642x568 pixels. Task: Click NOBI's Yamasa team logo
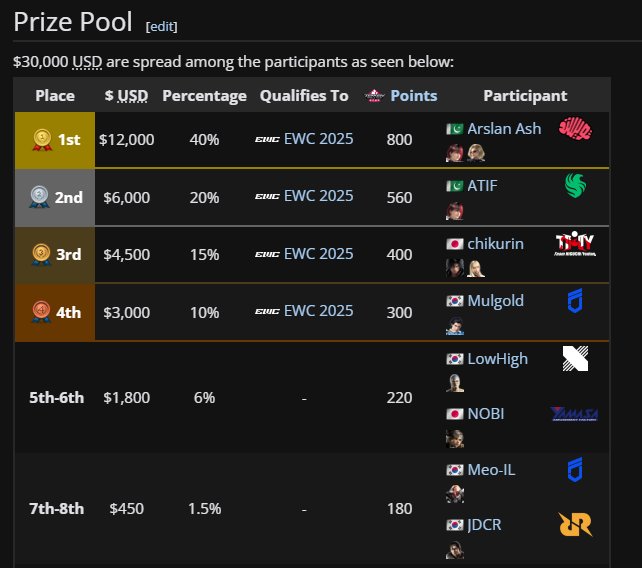[574, 414]
